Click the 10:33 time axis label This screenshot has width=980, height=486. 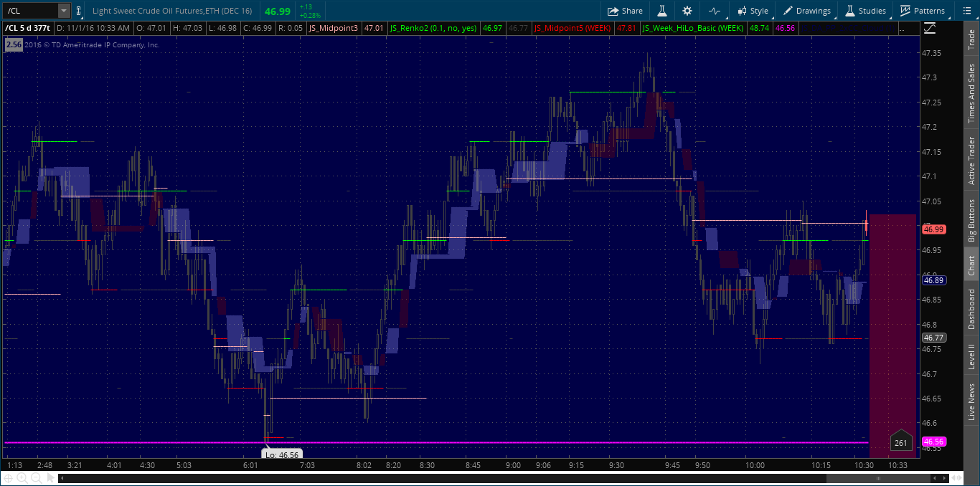[897, 465]
